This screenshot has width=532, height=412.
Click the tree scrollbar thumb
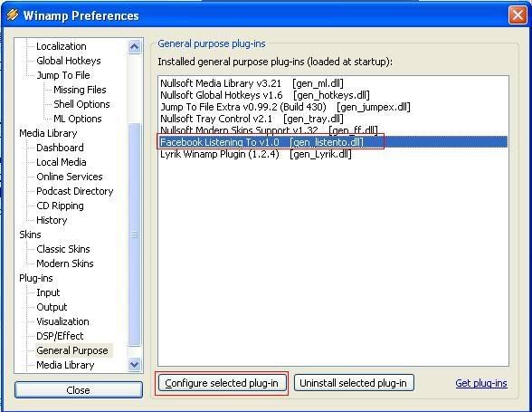tap(134, 235)
